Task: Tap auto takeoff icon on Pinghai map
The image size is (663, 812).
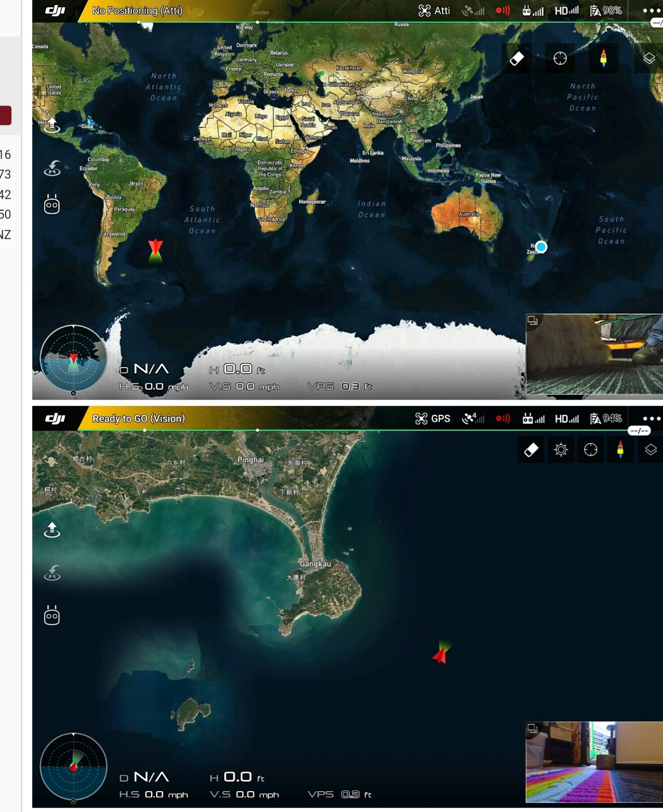Action: point(52,529)
